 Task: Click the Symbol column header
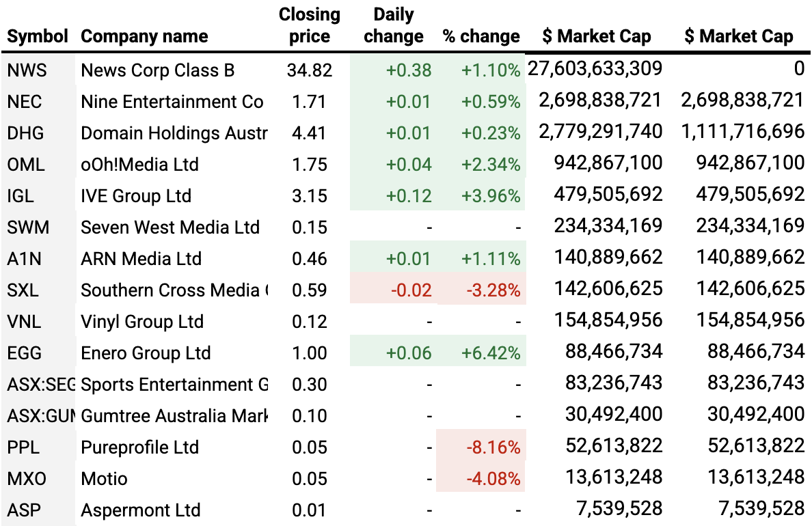pos(38,36)
